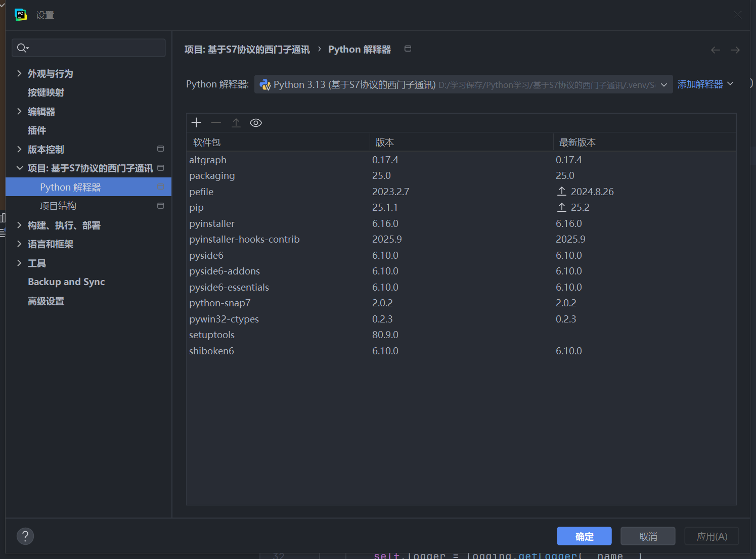Click the 应用(A) button
Viewport: 756px width, 559px height.
711,536
